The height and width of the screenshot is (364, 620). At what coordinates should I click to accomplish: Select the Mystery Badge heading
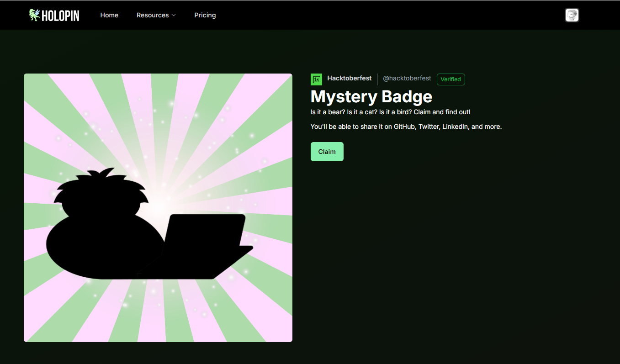coord(371,96)
